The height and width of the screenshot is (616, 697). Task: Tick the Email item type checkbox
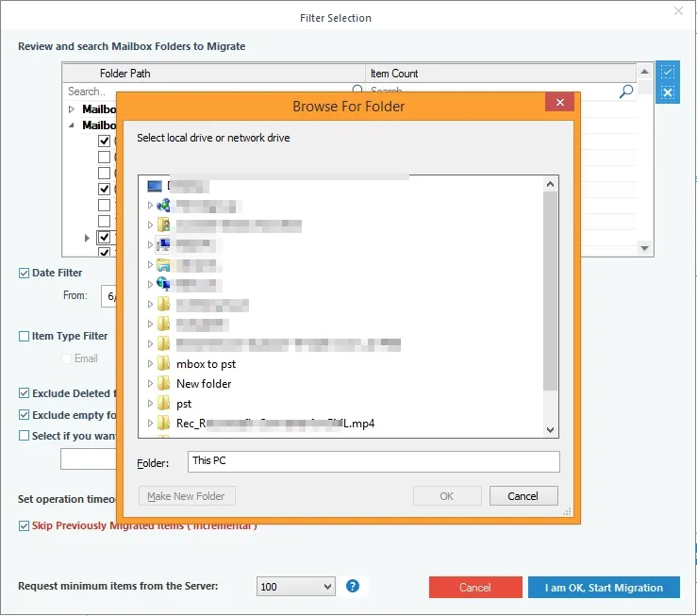pos(66,358)
